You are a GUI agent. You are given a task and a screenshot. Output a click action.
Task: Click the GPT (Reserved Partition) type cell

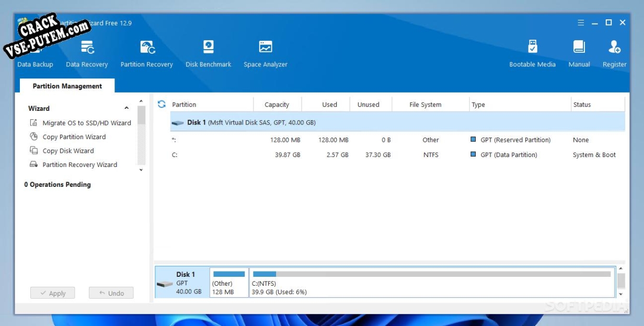coord(515,140)
